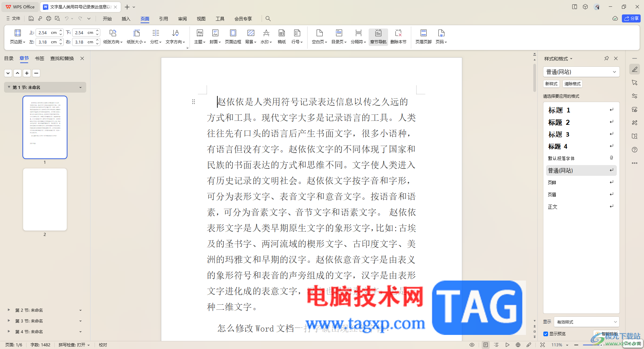The width and height of the screenshot is (644, 349).
Task: Apply the 标题 1 style
Action: pyautogui.click(x=581, y=110)
